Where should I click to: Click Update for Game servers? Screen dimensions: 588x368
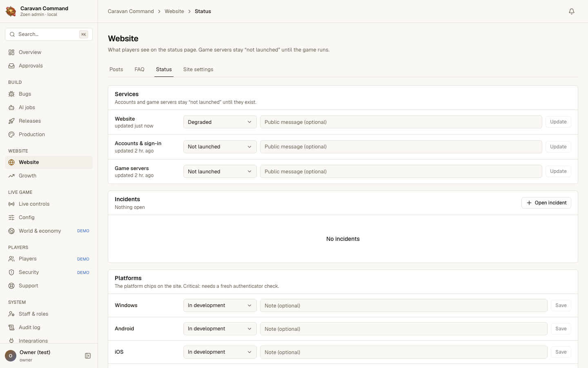coord(558,171)
